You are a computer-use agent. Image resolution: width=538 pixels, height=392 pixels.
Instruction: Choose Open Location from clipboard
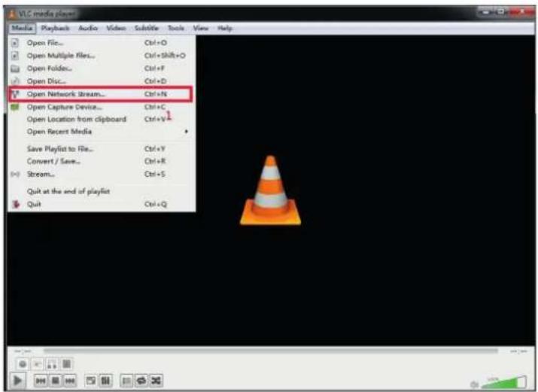(x=102, y=120)
